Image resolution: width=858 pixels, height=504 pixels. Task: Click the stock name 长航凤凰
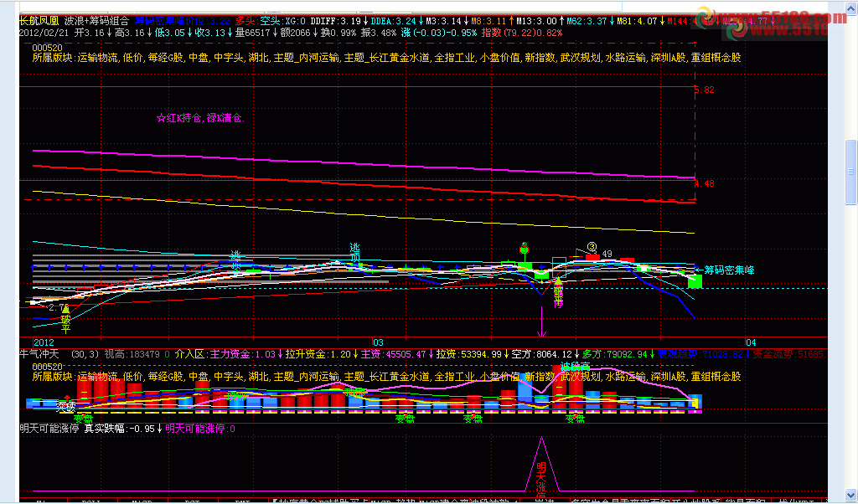coord(39,21)
